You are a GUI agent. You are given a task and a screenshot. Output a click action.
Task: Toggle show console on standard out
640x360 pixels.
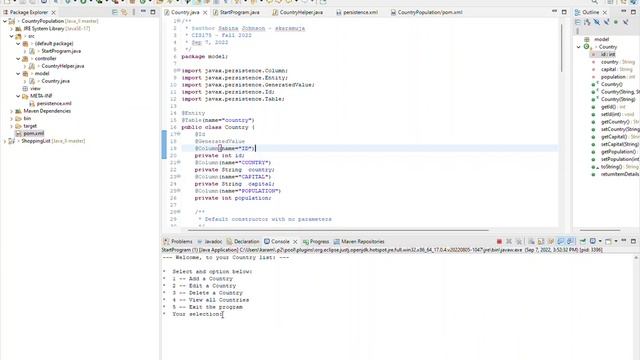(561, 242)
